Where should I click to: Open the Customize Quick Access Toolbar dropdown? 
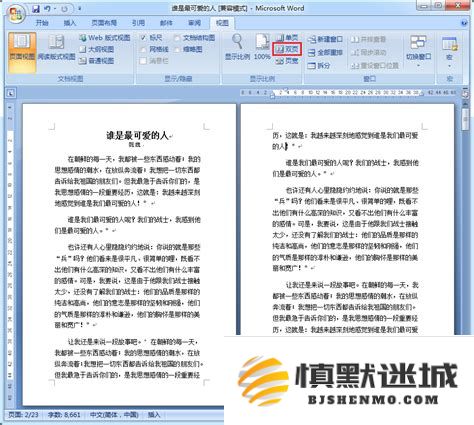click(79, 8)
